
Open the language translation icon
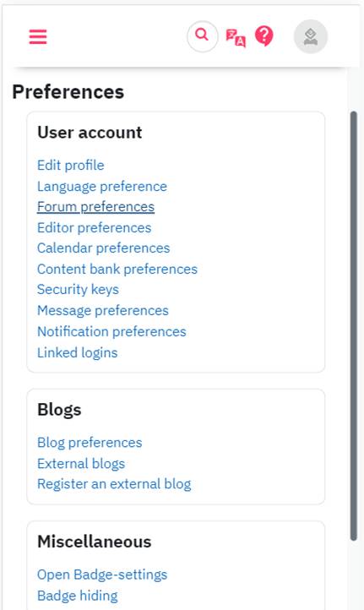(236, 38)
